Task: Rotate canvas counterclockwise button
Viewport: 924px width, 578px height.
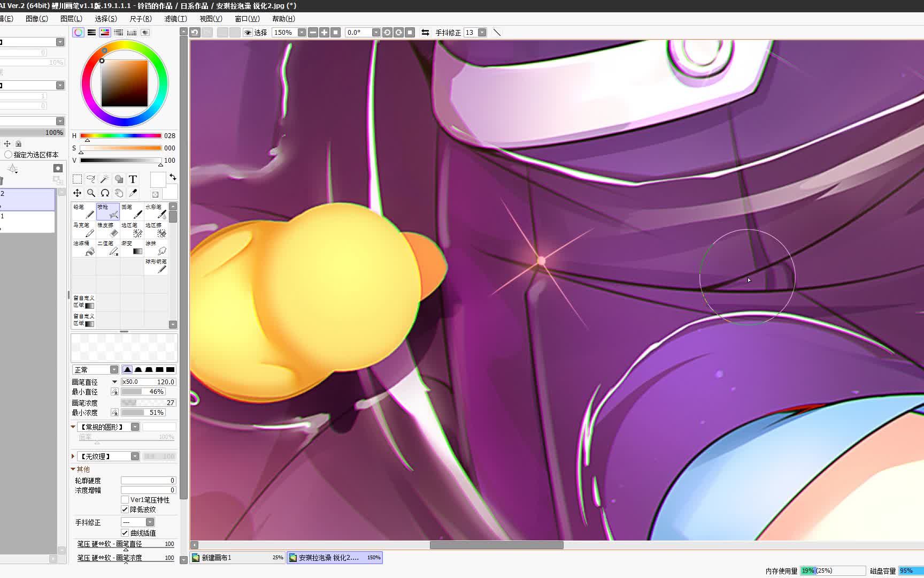Action: [387, 33]
